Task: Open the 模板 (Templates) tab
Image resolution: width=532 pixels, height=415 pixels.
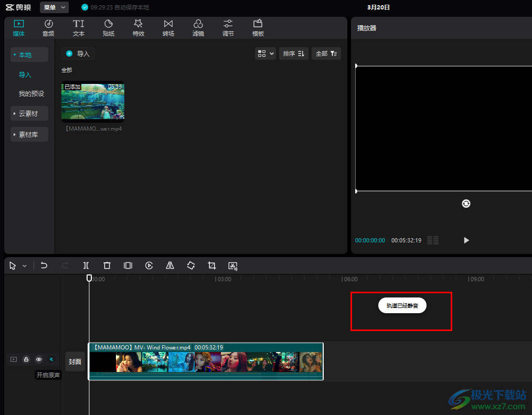Action: 258,28
